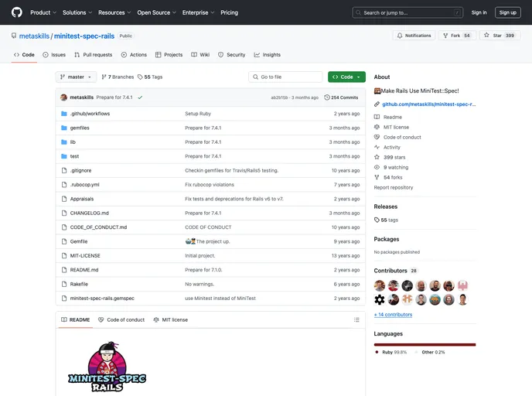
Task: Open the + 14 contributors link
Action: tap(393, 315)
